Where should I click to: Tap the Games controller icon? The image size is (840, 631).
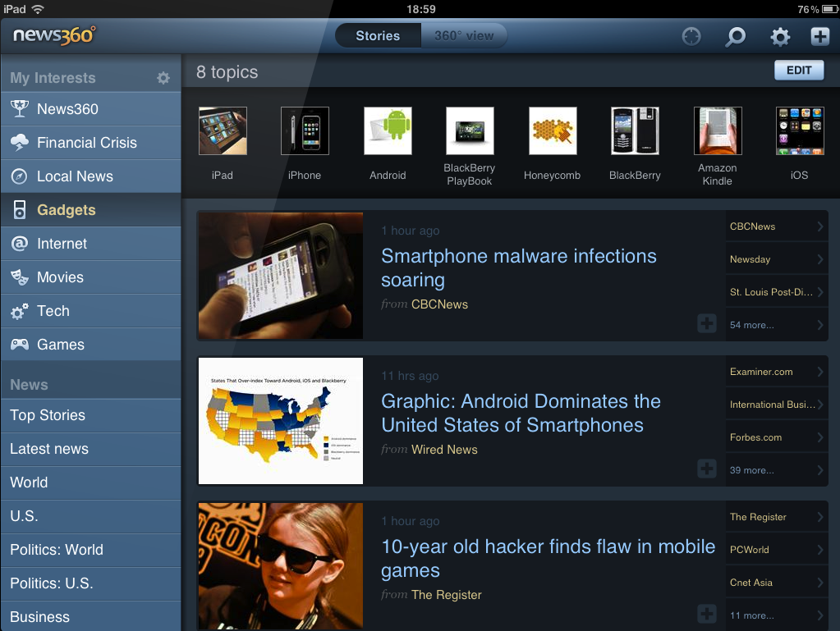[19, 344]
